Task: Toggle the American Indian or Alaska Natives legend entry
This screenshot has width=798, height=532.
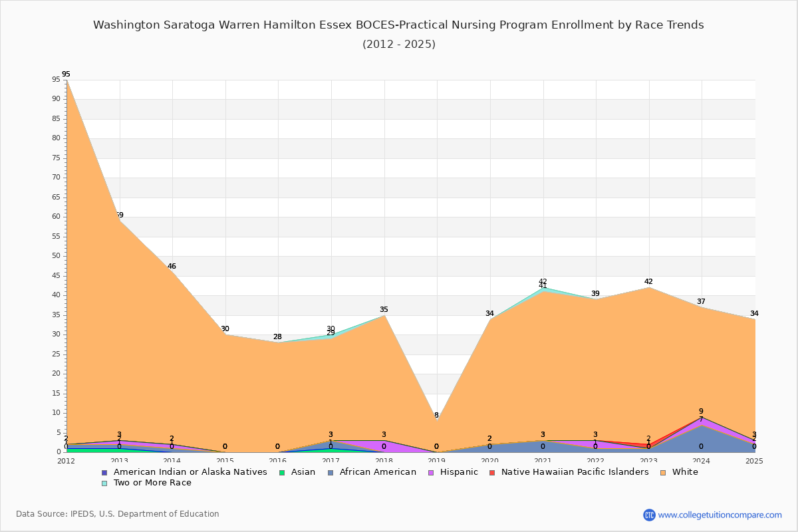Action: (x=184, y=472)
